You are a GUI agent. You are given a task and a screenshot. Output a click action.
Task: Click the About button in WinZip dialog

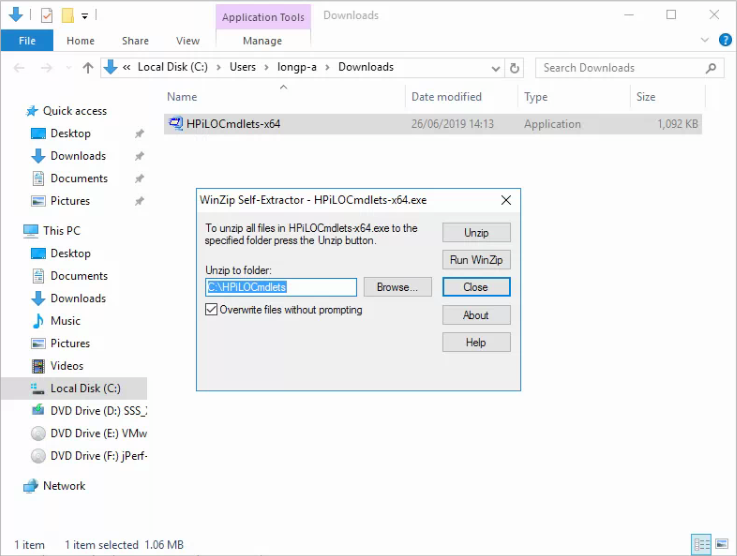click(x=476, y=315)
